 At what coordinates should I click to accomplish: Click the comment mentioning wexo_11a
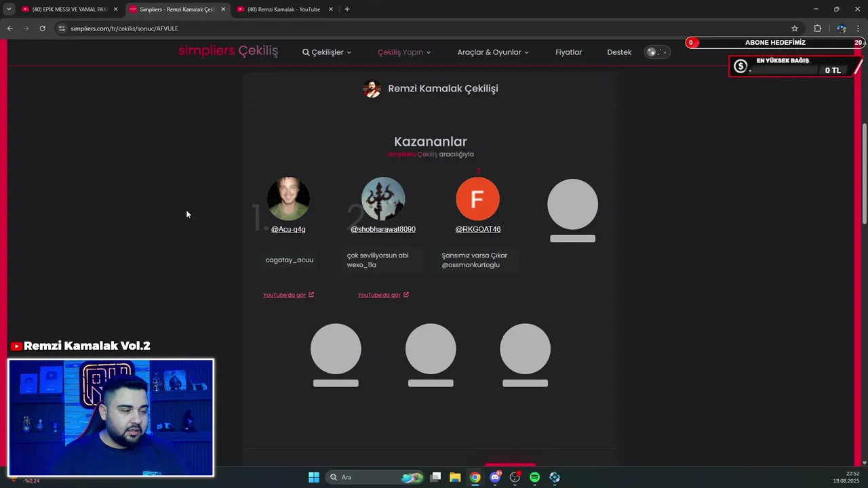click(x=378, y=260)
